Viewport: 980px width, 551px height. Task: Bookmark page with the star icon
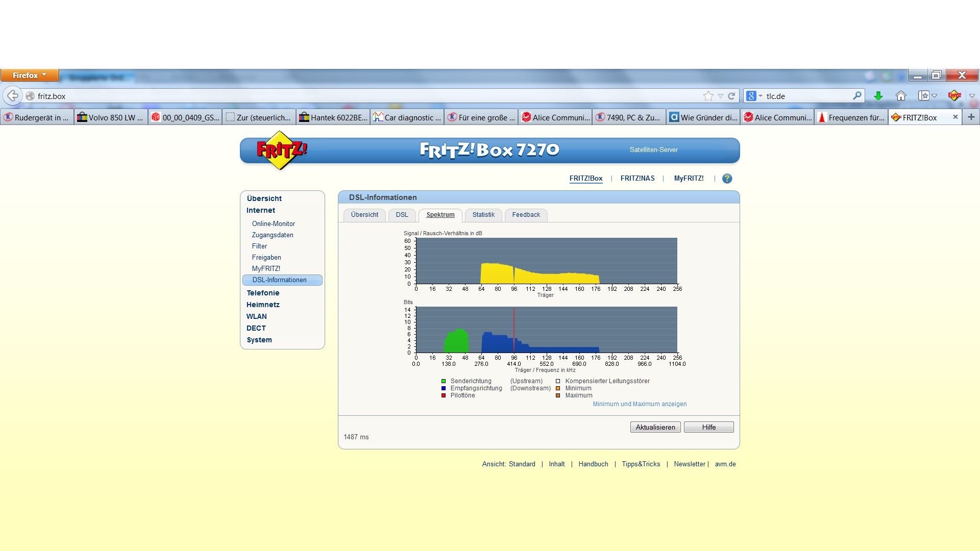708,96
